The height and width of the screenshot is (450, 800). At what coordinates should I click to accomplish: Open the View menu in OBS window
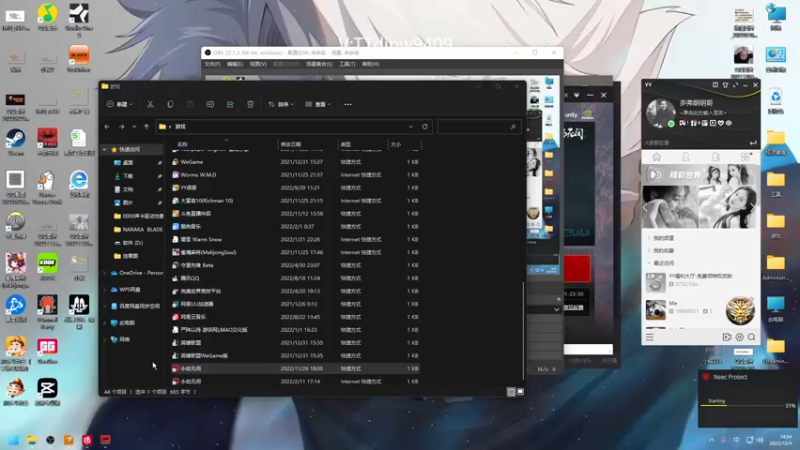(258, 64)
